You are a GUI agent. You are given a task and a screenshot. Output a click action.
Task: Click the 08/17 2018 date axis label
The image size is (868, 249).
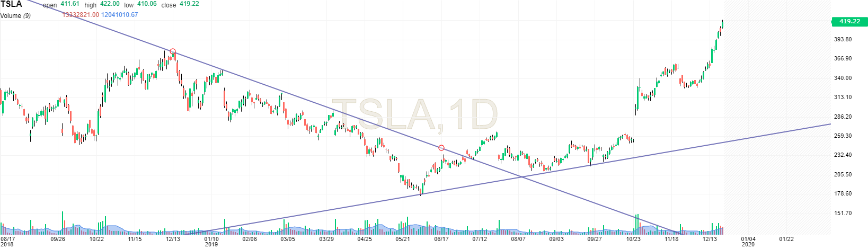7,242
